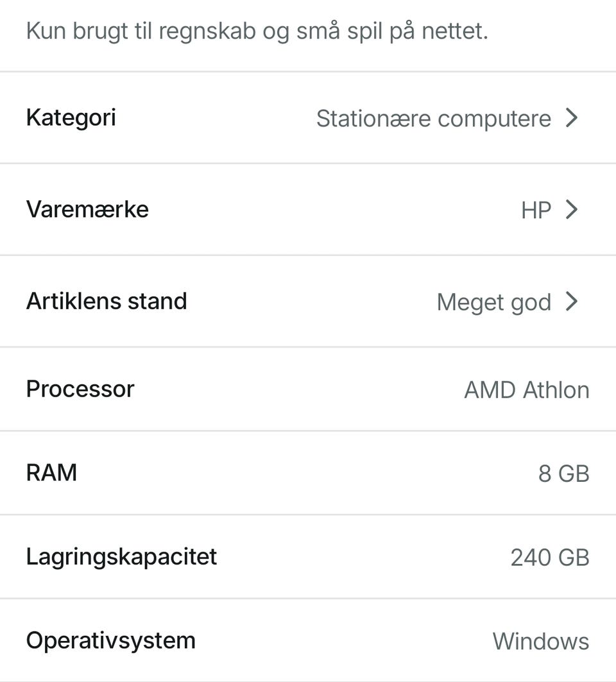
Task: Tap the 8 GB value
Action: (x=563, y=473)
